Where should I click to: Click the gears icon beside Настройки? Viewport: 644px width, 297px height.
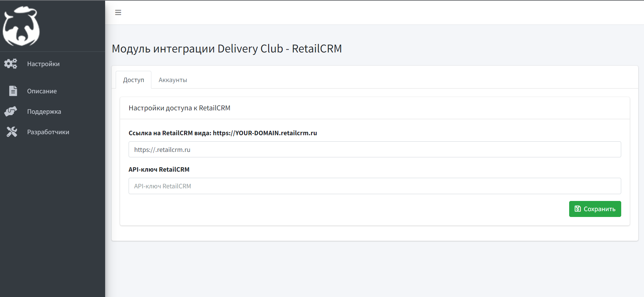pyautogui.click(x=11, y=64)
